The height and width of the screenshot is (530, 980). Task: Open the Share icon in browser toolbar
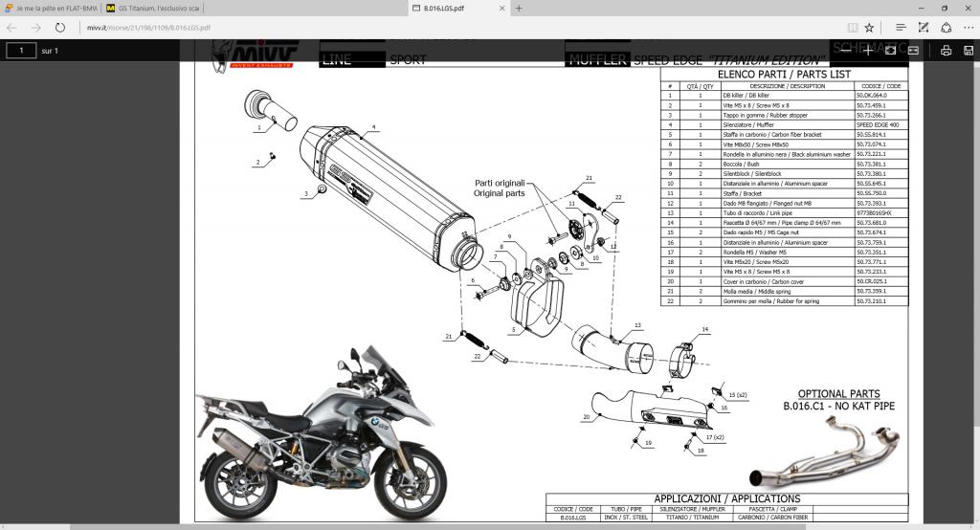947,28
